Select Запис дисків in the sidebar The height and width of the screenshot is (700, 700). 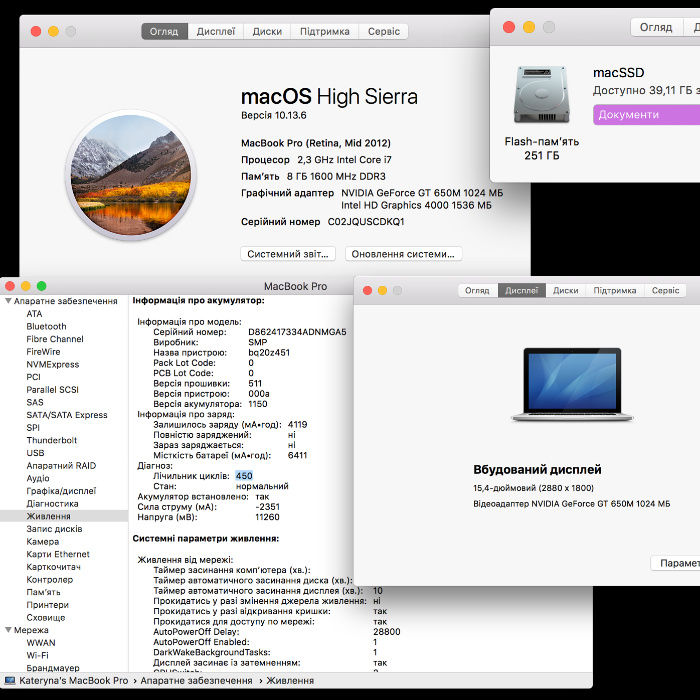tap(54, 529)
